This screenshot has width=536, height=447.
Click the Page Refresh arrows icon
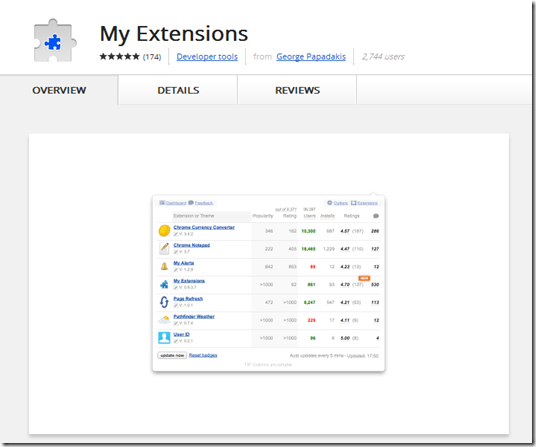164,302
